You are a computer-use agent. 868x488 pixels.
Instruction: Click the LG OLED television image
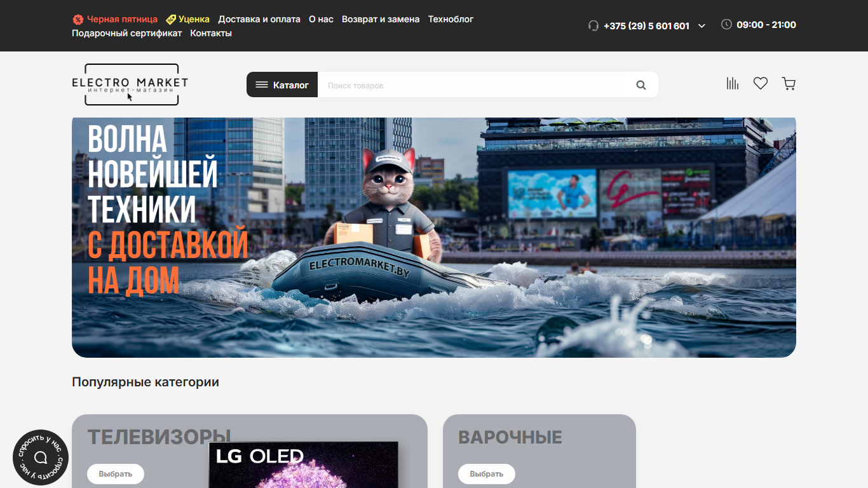(304, 464)
